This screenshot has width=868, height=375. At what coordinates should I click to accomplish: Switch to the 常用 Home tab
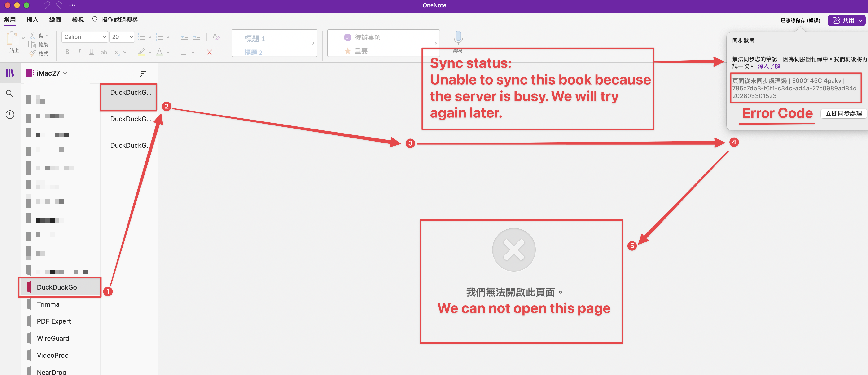click(x=10, y=20)
